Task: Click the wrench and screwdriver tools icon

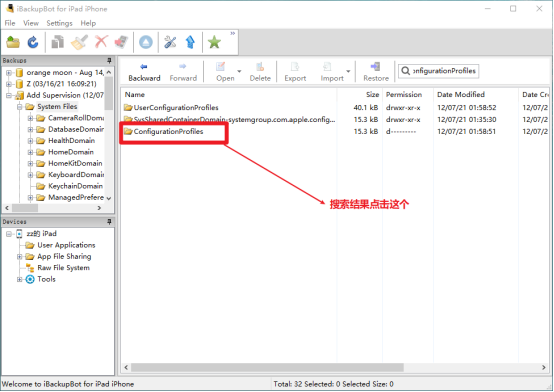Action: point(170,42)
